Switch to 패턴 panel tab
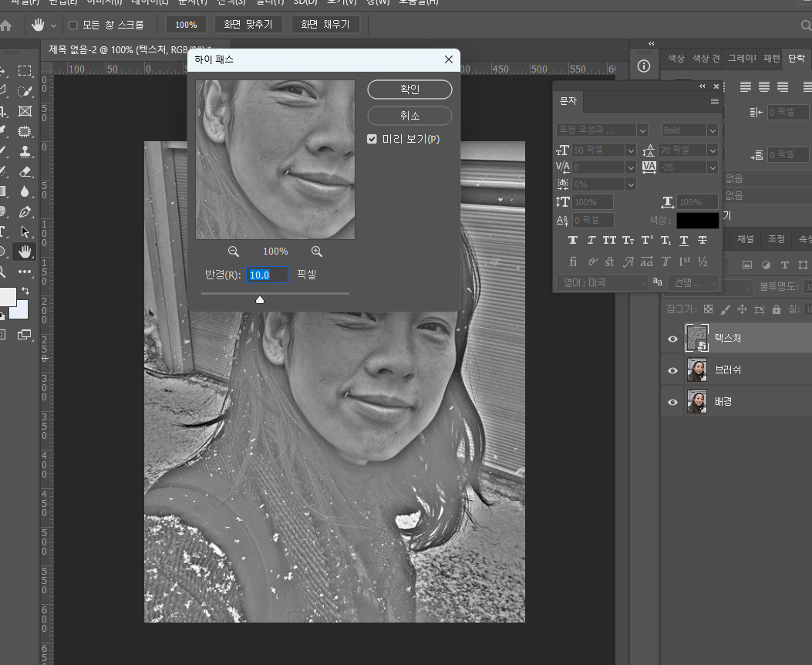This screenshot has height=665, width=812. 772,59
